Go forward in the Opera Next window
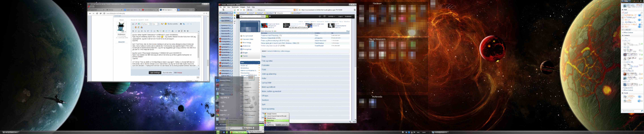 pyautogui.click(x=93, y=14)
